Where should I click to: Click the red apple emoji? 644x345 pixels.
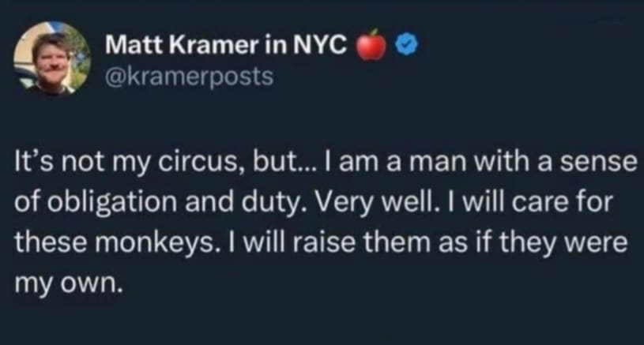(x=373, y=45)
